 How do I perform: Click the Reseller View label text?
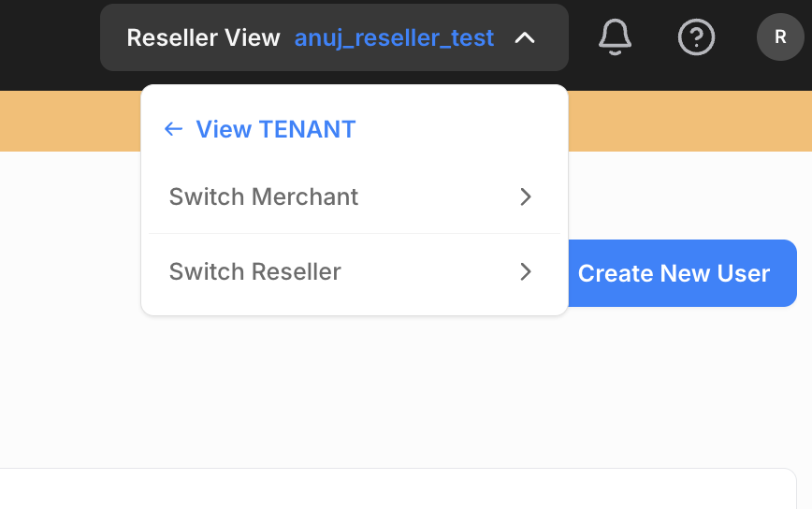point(203,38)
